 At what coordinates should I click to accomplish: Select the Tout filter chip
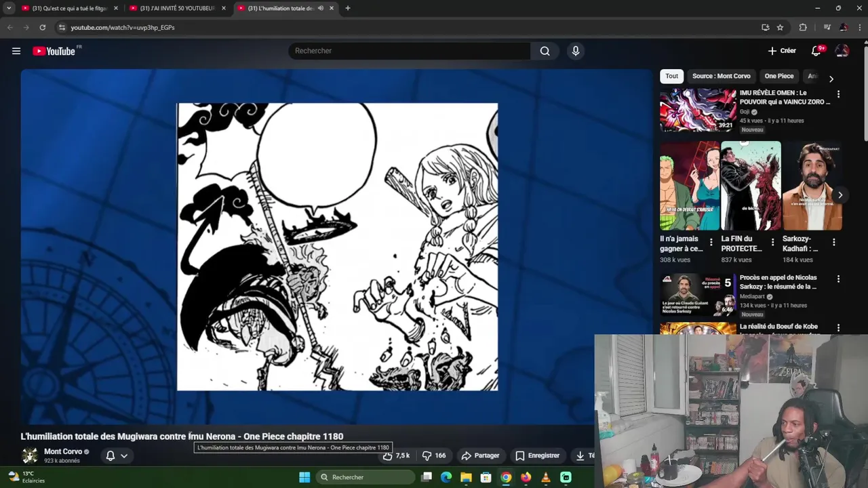[x=671, y=76]
